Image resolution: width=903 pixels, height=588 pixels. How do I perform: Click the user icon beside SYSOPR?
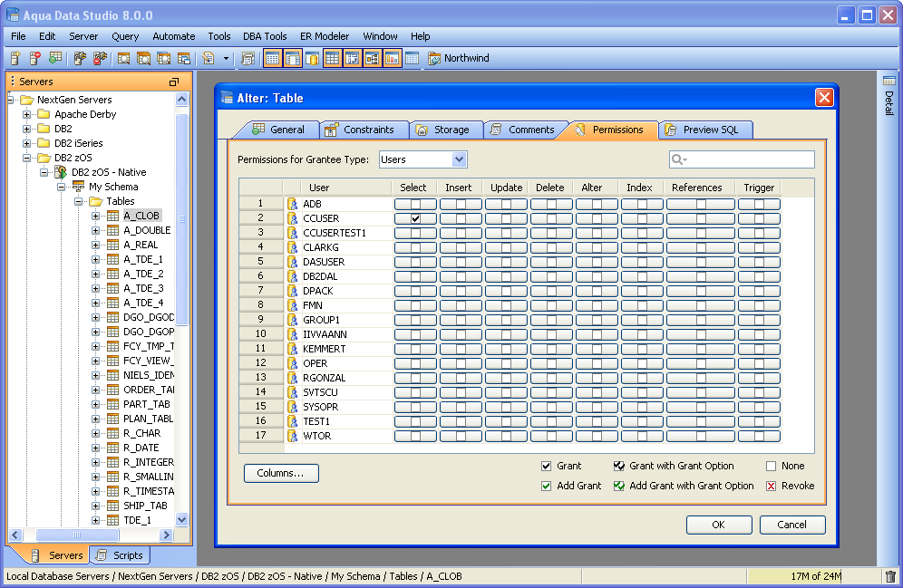point(292,407)
